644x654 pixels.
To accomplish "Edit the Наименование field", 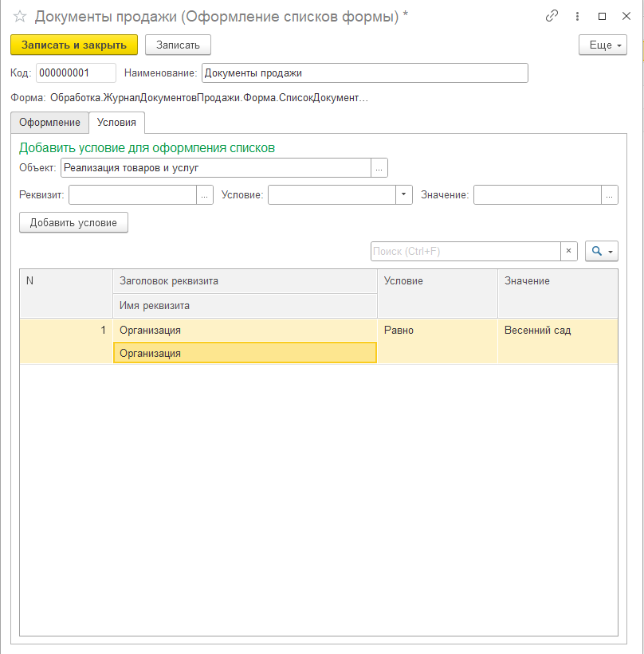I will 365,73.
